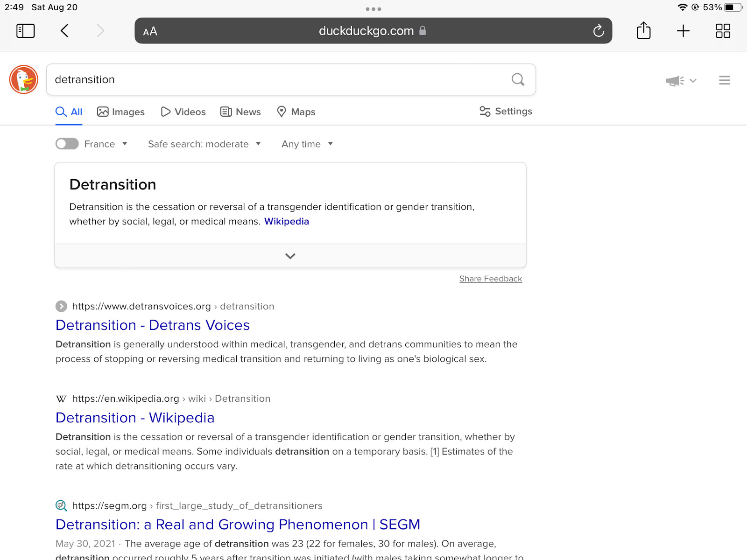Select the All results tab
This screenshot has height=560, width=747.
pyautogui.click(x=69, y=112)
